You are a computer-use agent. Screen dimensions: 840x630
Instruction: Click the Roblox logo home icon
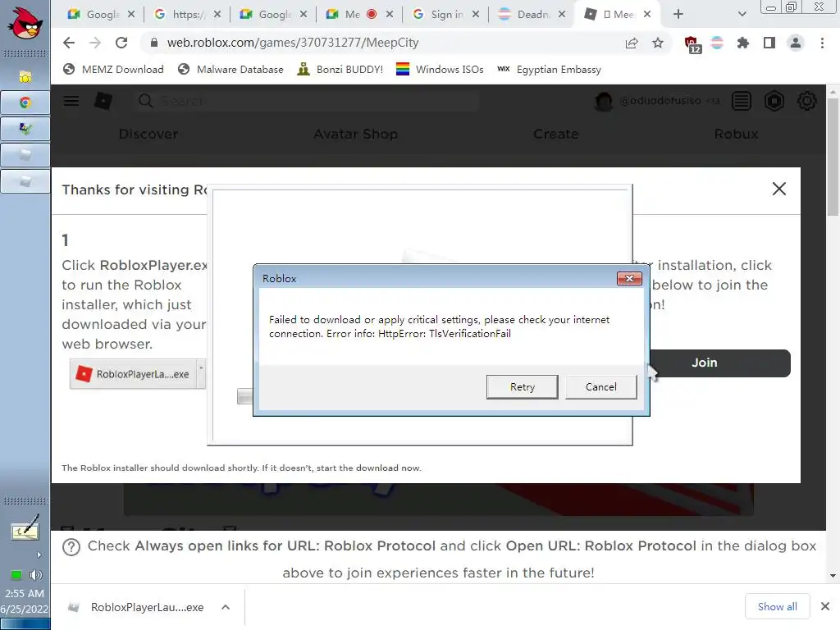coord(103,101)
